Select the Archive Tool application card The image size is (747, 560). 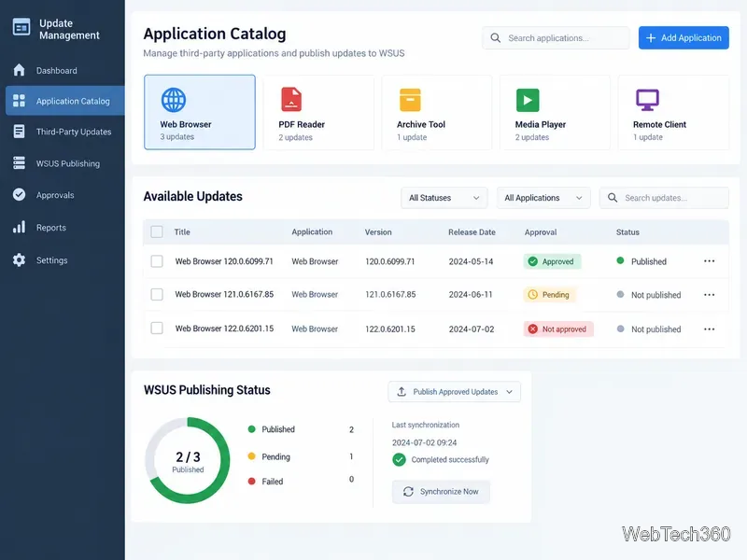[436, 112]
